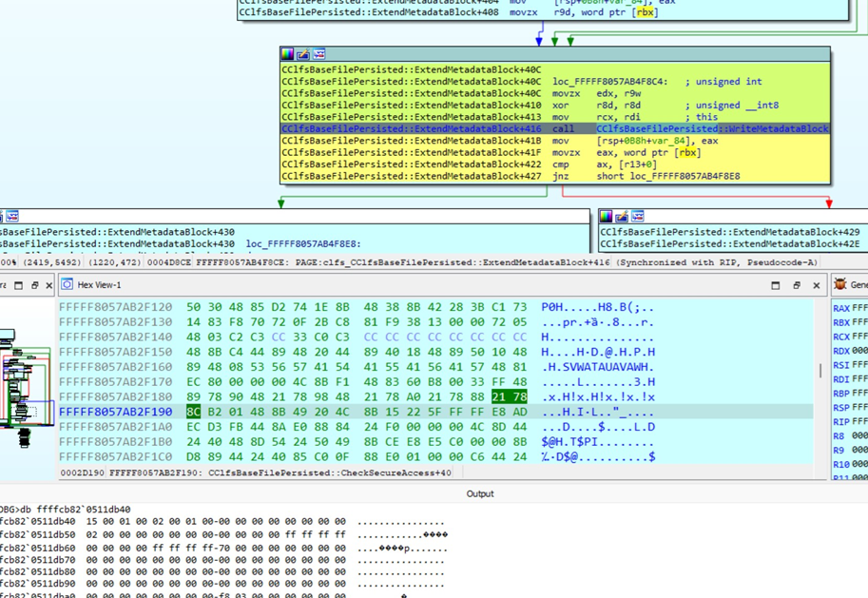Image resolution: width=868 pixels, height=598 pixels.
Task: Click the group icon on the ExtendMetadataBlock+430 node
Action: (x=12, y=216)
